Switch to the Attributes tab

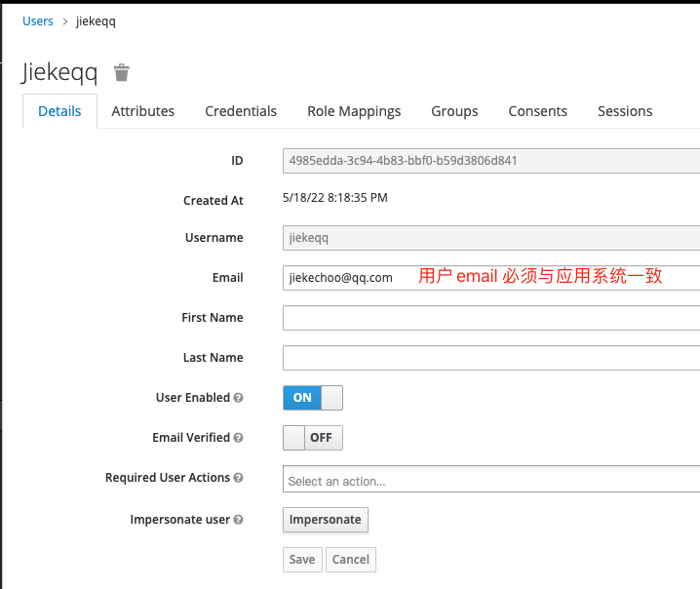coord(143,111)
